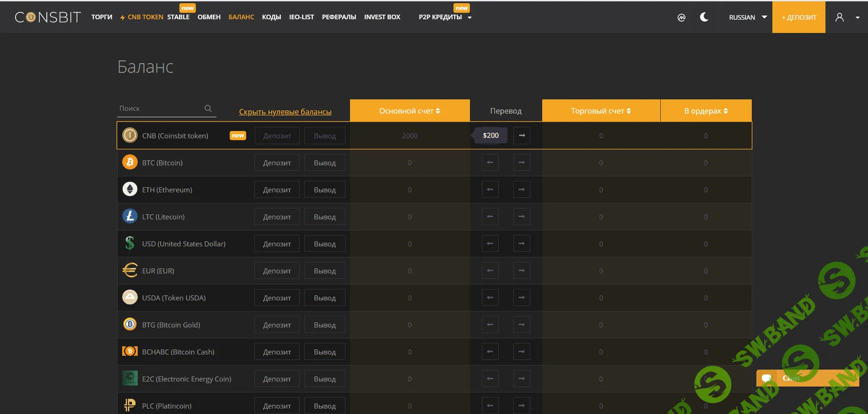
Task: Click right transfer arrow for LTC
Action: tap(522, 217)
